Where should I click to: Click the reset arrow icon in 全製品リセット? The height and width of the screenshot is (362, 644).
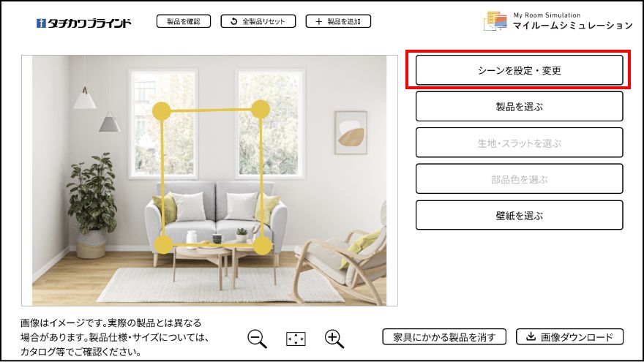(233, 21)
